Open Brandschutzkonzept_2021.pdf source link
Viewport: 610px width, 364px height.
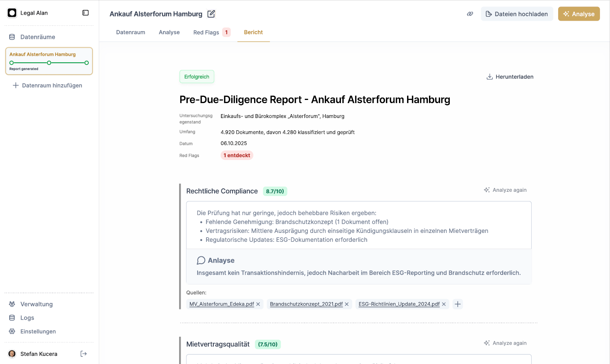tap(306, 304)
